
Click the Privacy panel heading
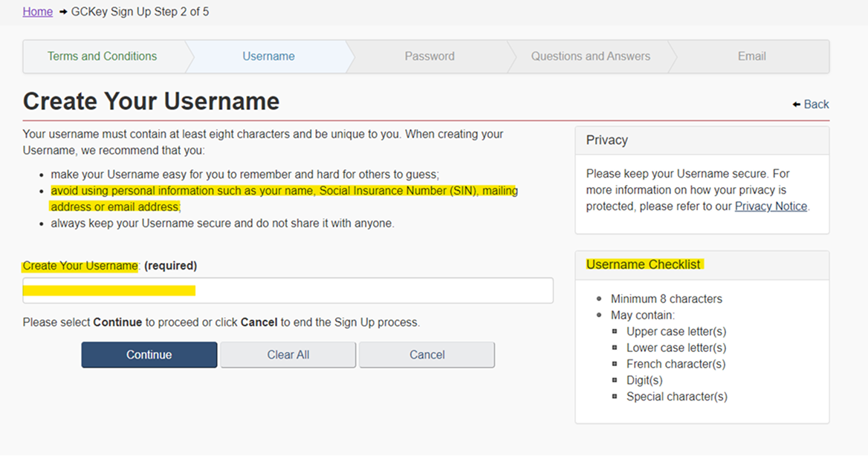pos(606,140)
